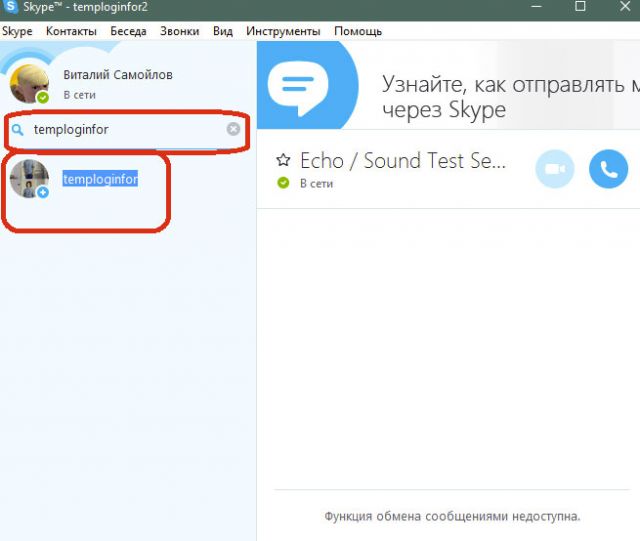The height and width of the screenshot is (541, 640).
Task: Click the add contact plus badge on temploginfor
Action: coord(43,192)
